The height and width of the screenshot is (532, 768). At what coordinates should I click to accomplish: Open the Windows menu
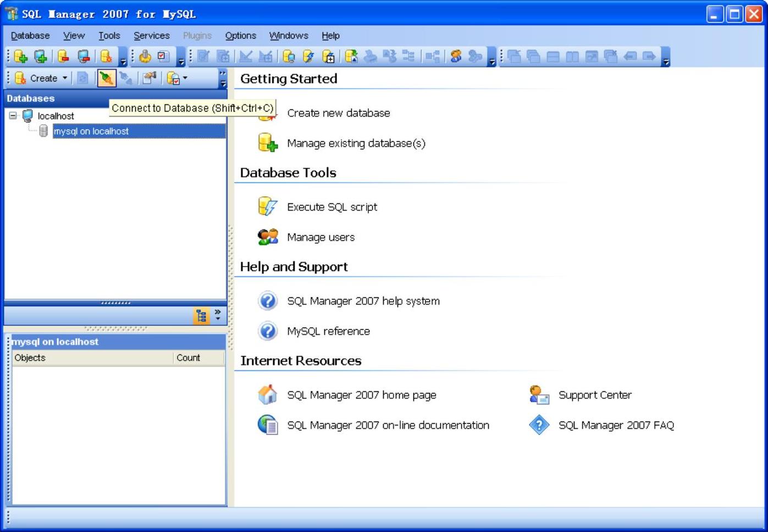[289, 35]
